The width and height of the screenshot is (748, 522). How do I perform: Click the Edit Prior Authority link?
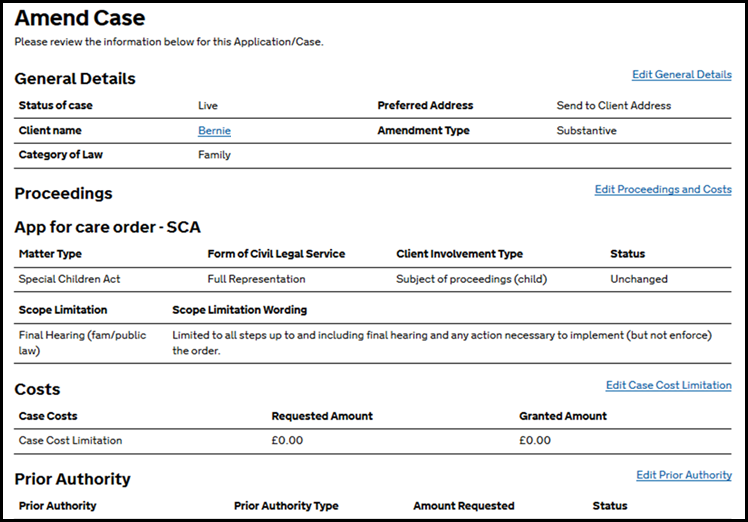pos(683,475)
